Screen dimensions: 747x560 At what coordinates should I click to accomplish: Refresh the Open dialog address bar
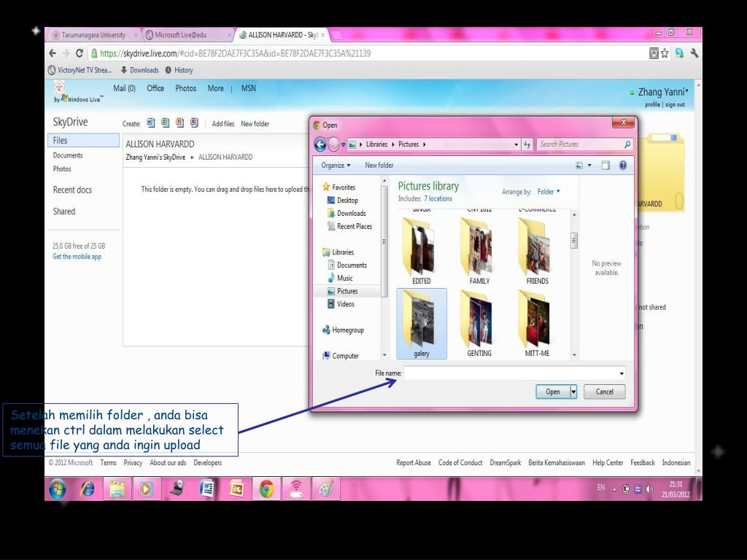click(x=527, y=144)
